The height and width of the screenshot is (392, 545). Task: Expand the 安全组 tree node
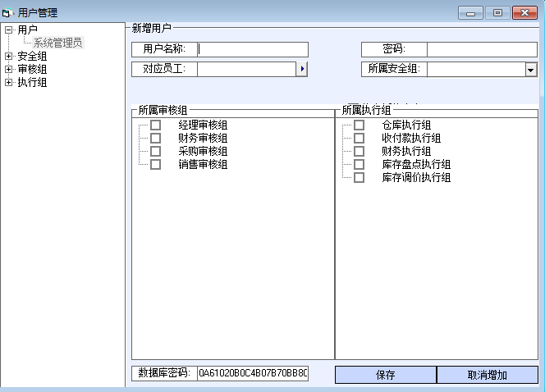pos(9,56)
